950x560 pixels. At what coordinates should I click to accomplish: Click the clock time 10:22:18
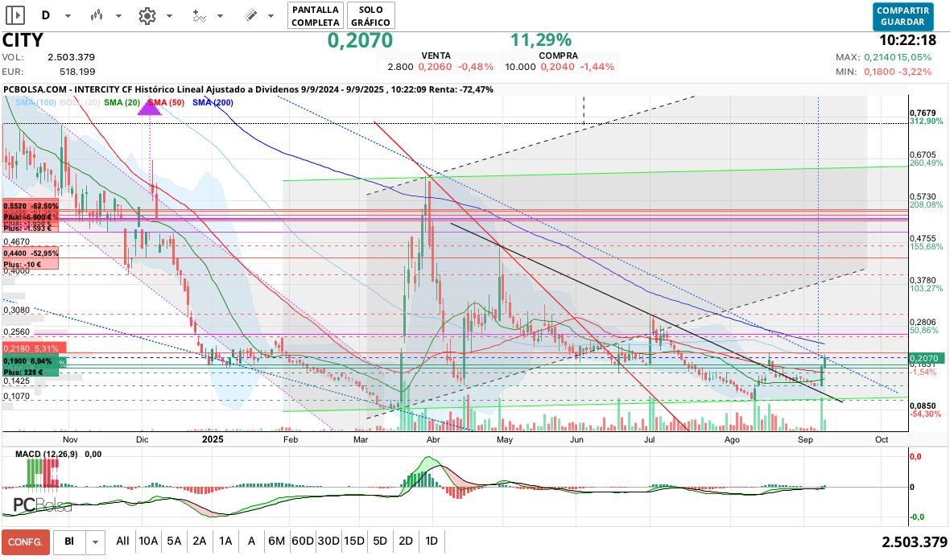click(x=908, y=40)
